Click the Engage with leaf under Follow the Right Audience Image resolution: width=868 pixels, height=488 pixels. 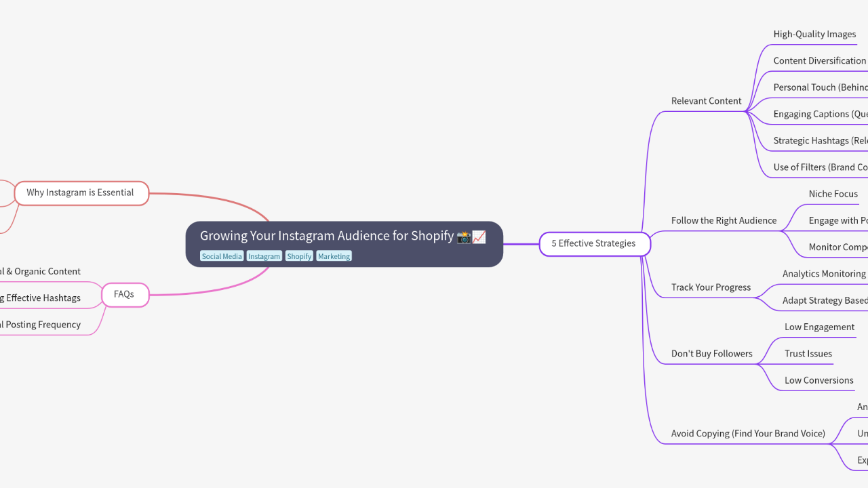[838, 220]
